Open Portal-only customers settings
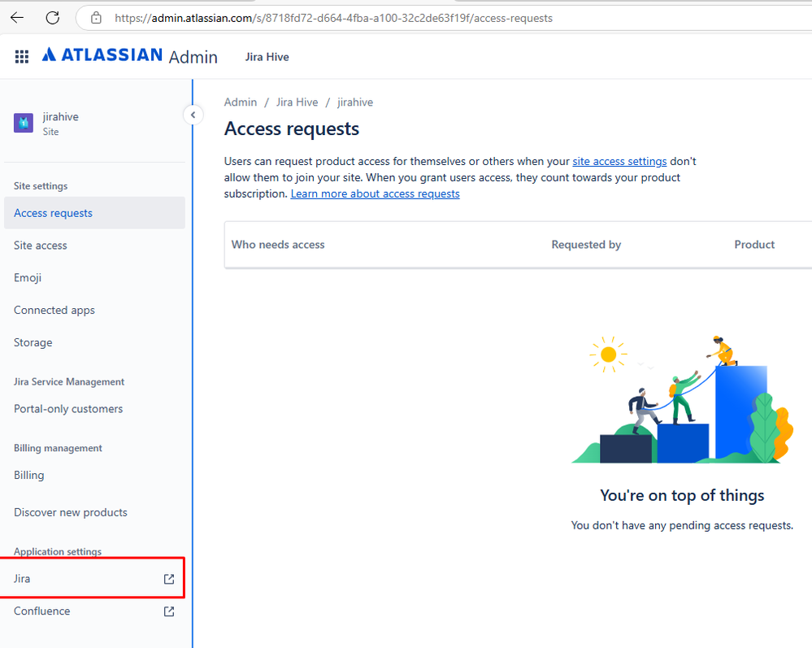This screenshot has height=648, width=812. pyautogui.click(x=68, y=408)
